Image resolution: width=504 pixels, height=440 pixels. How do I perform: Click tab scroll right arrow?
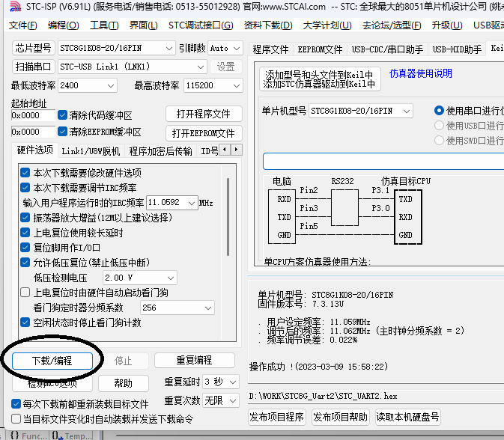(x=236, y=150)
